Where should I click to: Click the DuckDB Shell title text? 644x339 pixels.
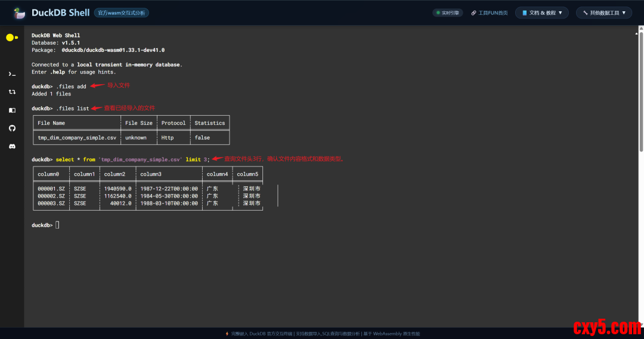pyautogui.click(x=60, y=13)
